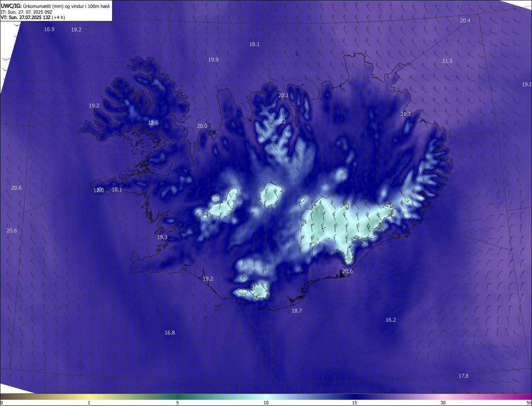This screenshot has width=532, height=406.
Task: Click the 16.8 value label
Action: pyautogui.click(x=170, y=333)
